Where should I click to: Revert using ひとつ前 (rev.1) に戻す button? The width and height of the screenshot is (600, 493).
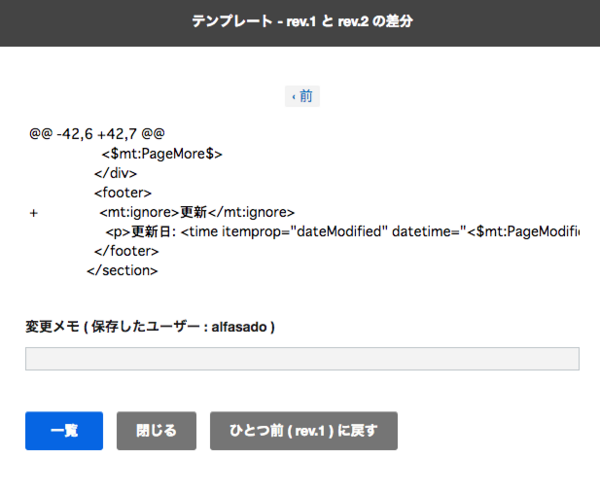coord(304,431)
